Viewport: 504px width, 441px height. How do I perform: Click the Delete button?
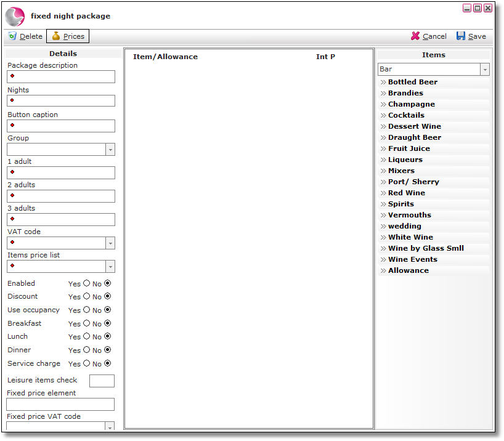click(26, 36)
